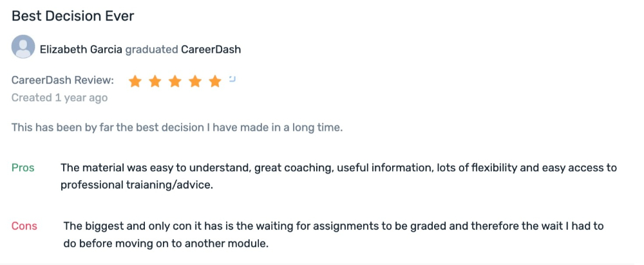The height and width of the screenshot is (265, 644).
Task: Open the Best Decision Ever review title
Action: 73,16
